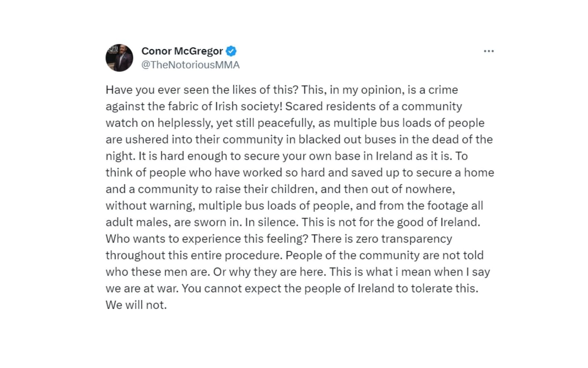Open Conor McGregor's profile via his name
Screen dimensions: 588x368
coord(182,51)
